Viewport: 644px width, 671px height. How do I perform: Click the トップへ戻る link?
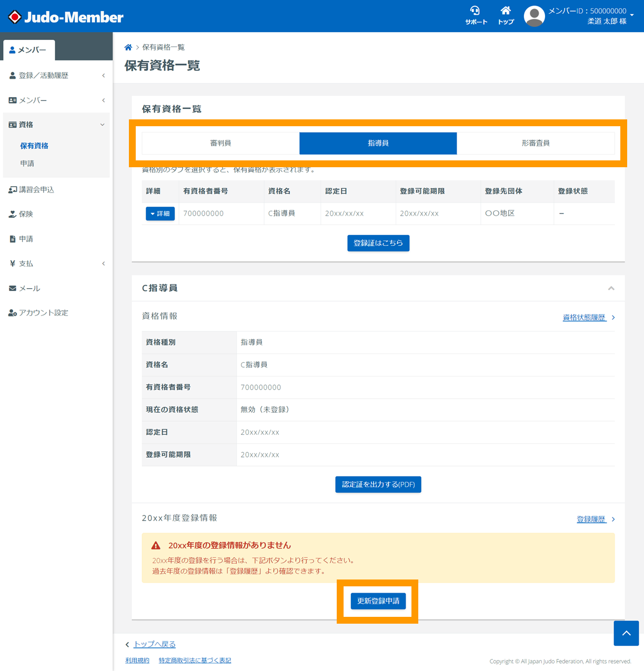(x=155, y=644)
